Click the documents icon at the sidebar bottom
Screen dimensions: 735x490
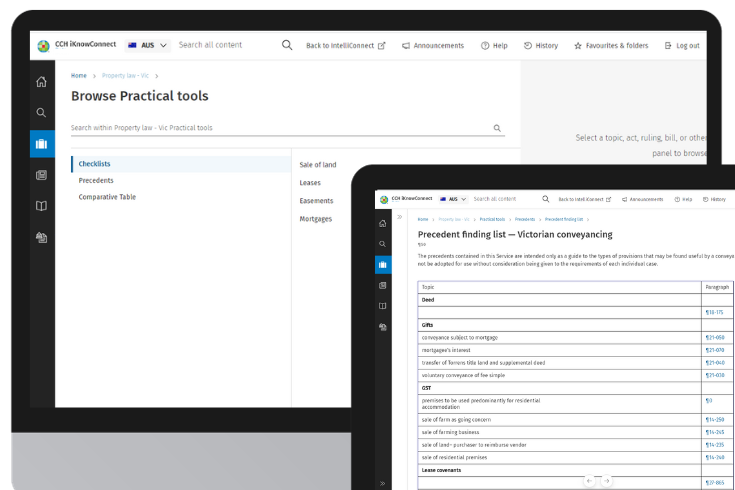point(41,238)
